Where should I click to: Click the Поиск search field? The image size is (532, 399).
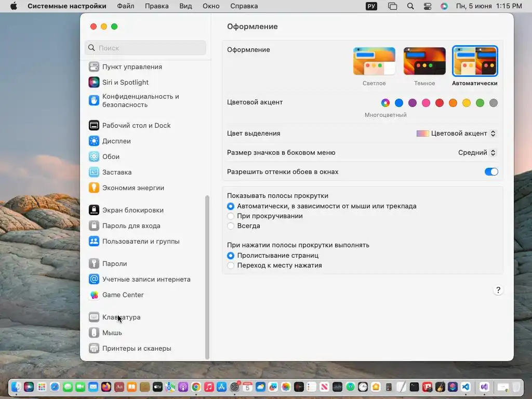coord(145,48)
